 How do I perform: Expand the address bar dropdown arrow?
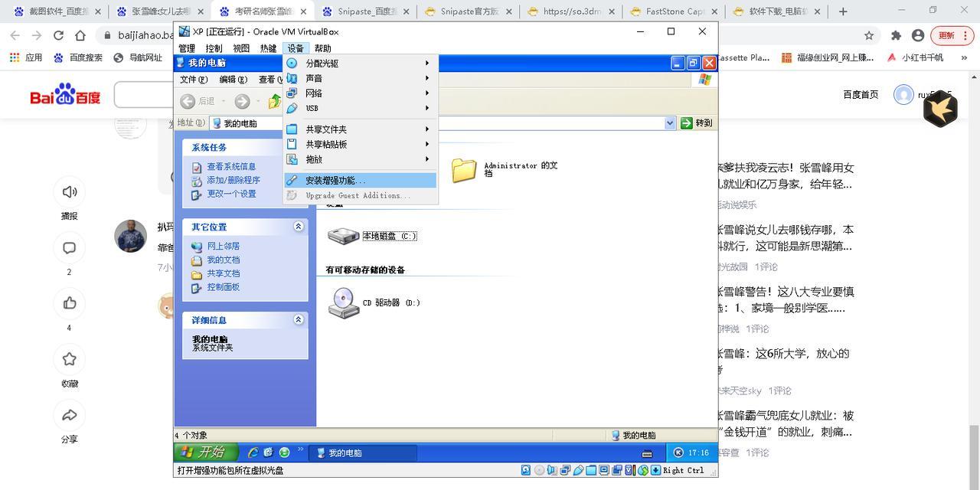tap(670, 123)
